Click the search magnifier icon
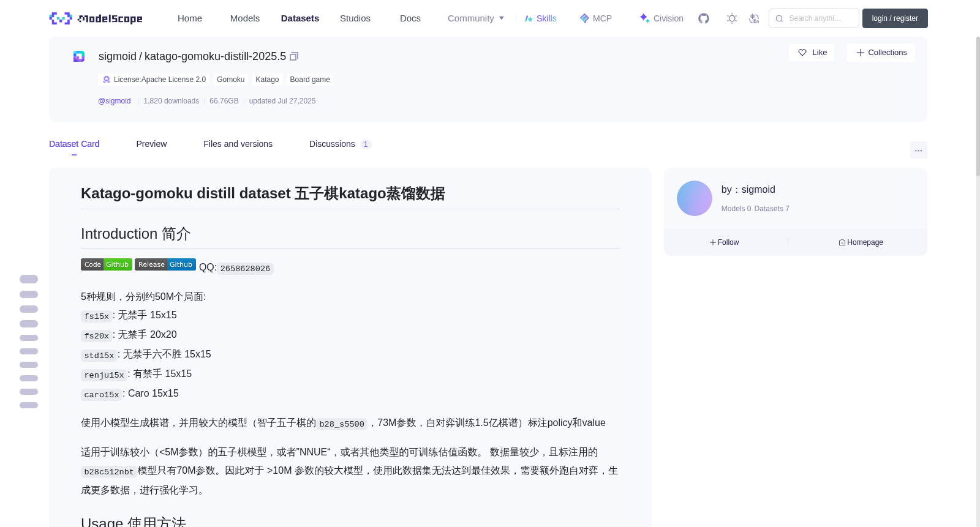The image size is (980, 527). (779, 18)
